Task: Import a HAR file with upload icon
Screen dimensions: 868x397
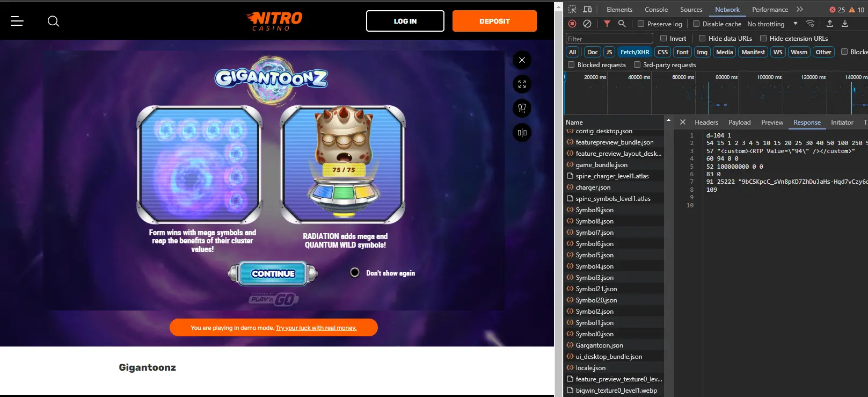Action: point(830,24)
